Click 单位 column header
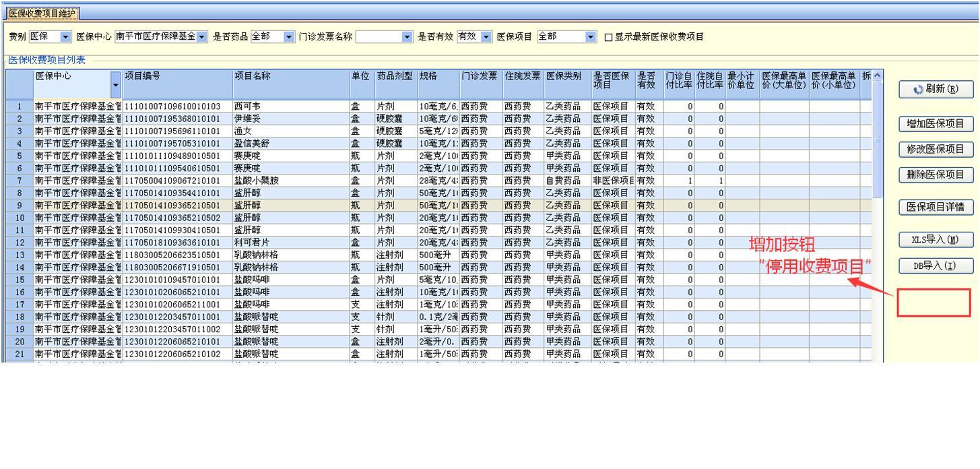Image resolution: width=980 pixels, height=469 pixels. point(362,84)
